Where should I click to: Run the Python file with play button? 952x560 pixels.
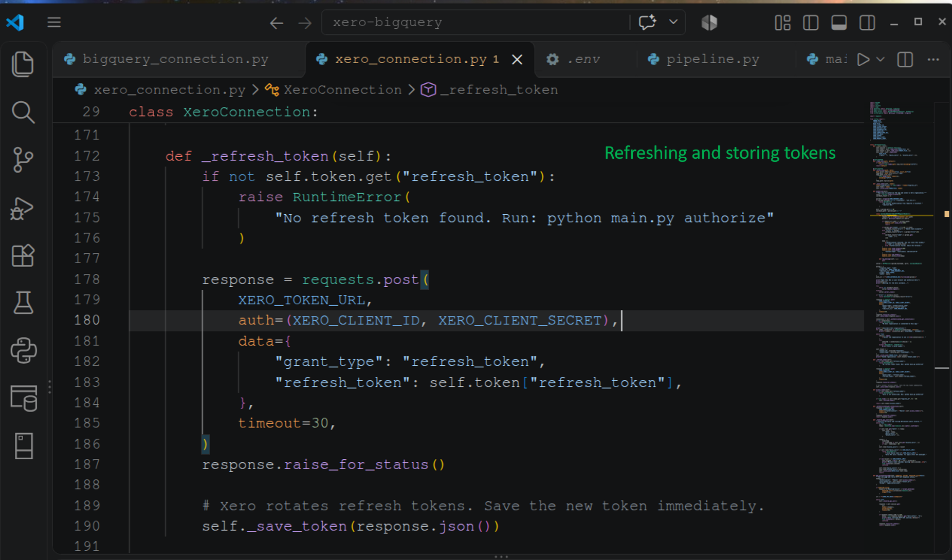[x=864, y=60]
